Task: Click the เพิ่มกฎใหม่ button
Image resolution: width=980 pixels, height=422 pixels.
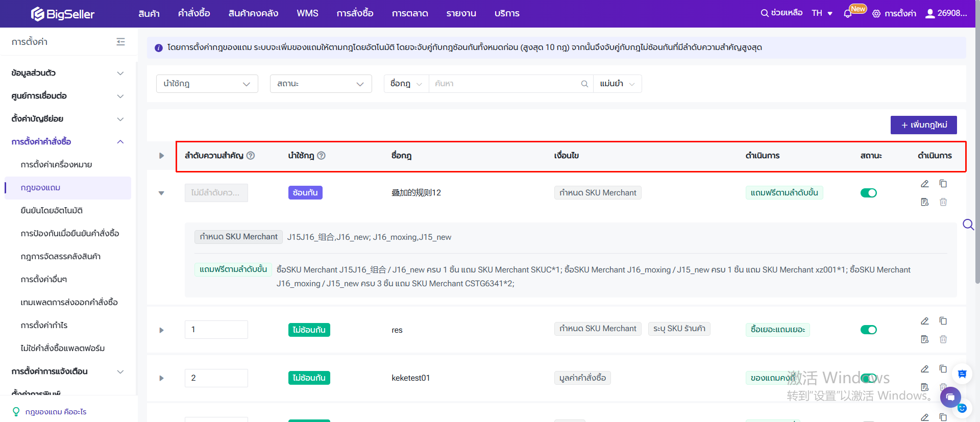Action: (x=923, y=125)
